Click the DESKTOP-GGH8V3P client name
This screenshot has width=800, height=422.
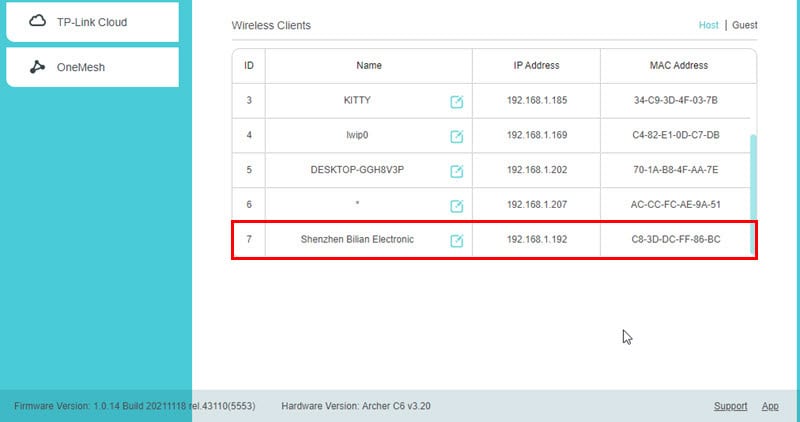(357, 169)
